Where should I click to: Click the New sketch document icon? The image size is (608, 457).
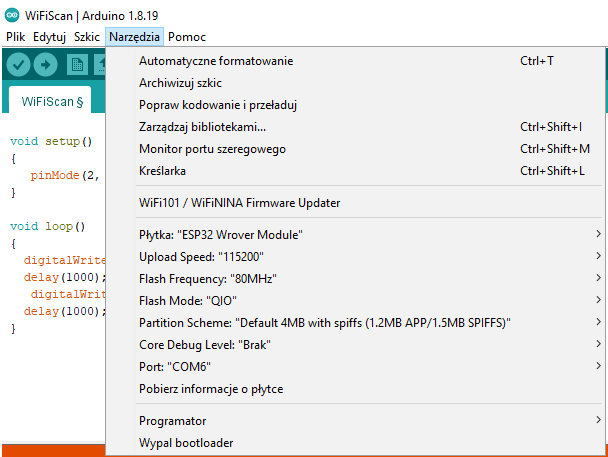pos(77,64)
